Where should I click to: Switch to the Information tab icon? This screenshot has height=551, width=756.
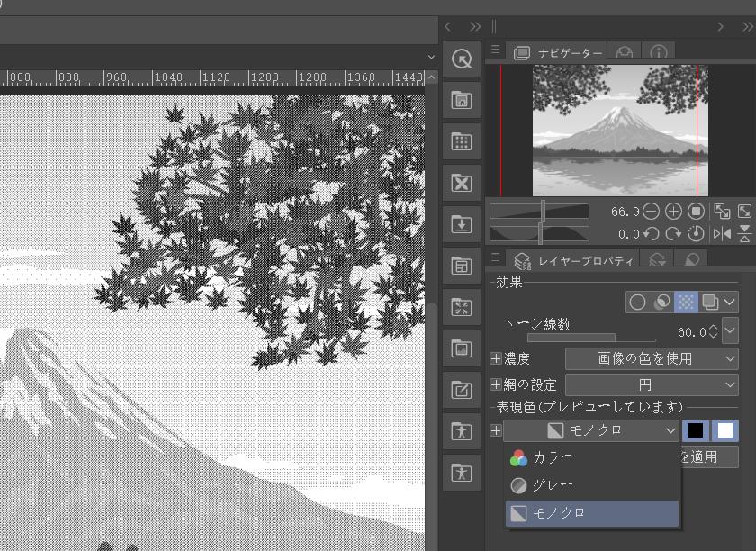point(659,52)
